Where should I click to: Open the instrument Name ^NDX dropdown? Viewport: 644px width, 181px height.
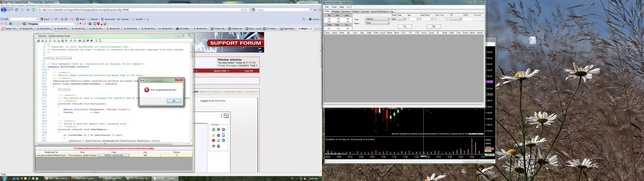coord(377,23)
